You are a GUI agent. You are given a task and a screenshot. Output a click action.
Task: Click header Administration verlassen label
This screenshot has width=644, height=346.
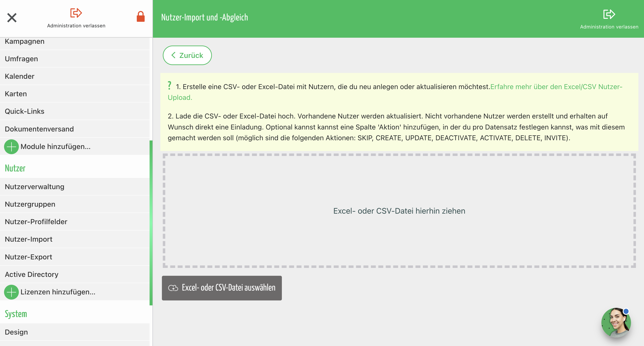coord(609,27)
